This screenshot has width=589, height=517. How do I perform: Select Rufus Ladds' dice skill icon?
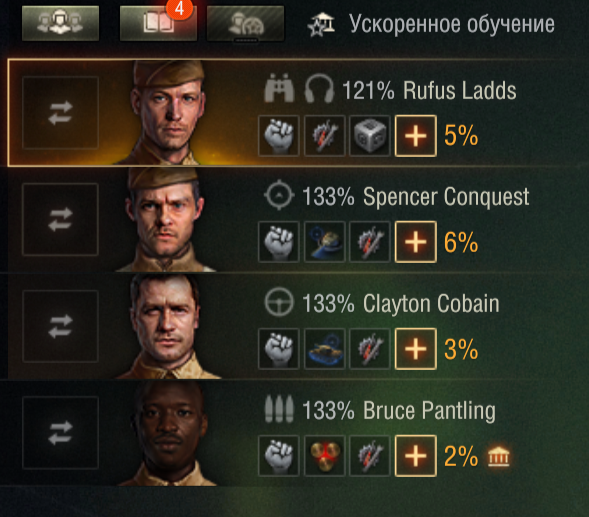(370, 136)
